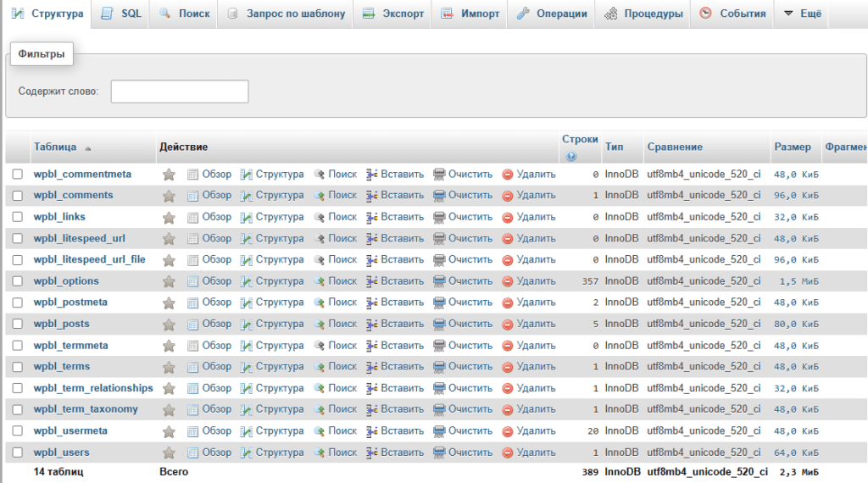
Task: Click browse icon in wpbl_options row
Action: click(192, 281)
